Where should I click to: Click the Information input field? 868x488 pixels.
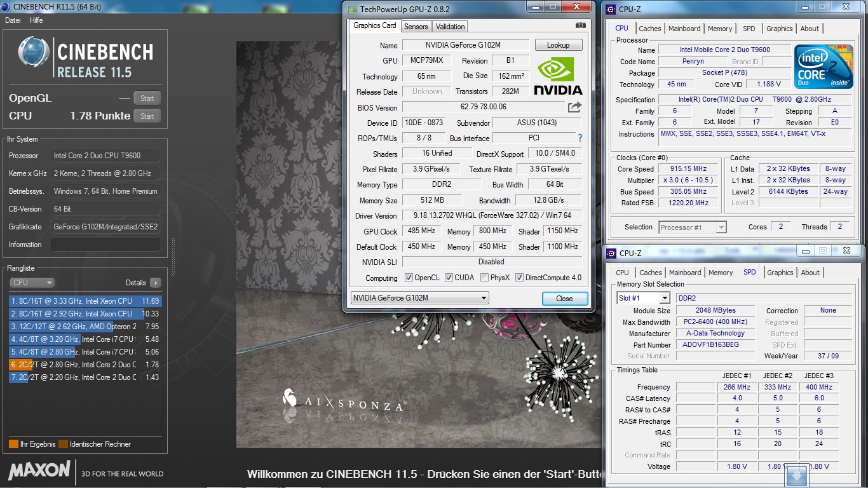coord(105,245)
